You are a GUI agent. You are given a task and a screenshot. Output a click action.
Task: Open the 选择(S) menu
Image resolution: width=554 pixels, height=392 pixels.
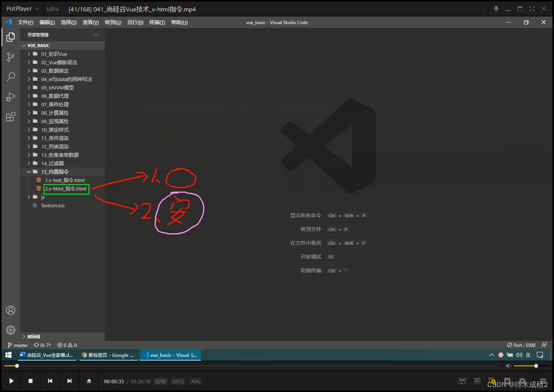point(69,23)
